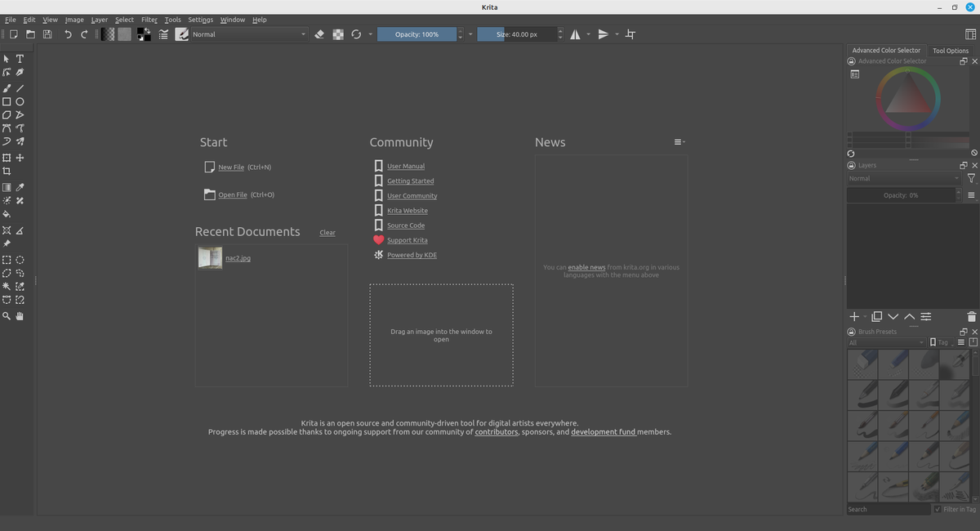Image resolution: width=980 pixels, height=531 pixels.
Task: Click the Redo arrow in toolbar
Action: point(84,34)
